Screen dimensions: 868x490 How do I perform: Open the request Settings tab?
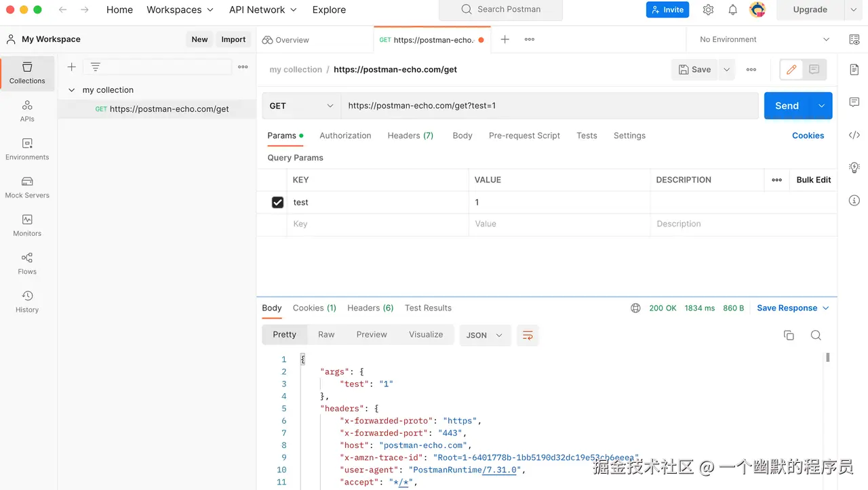[x=629, y=136]
